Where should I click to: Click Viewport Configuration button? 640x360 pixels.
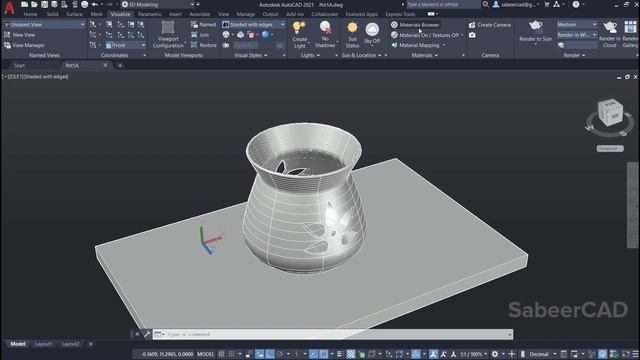pos(168,35)
